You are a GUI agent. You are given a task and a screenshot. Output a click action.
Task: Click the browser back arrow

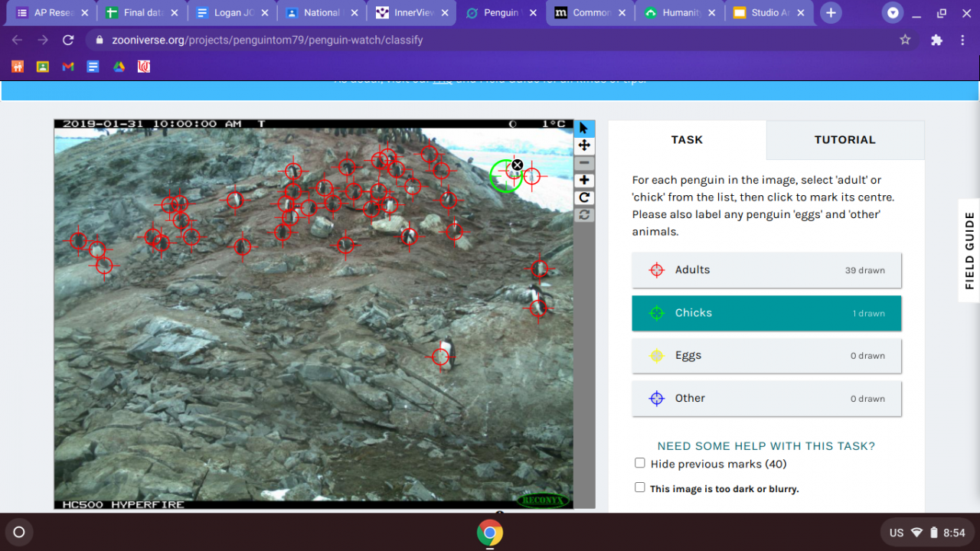pos(17,40)
